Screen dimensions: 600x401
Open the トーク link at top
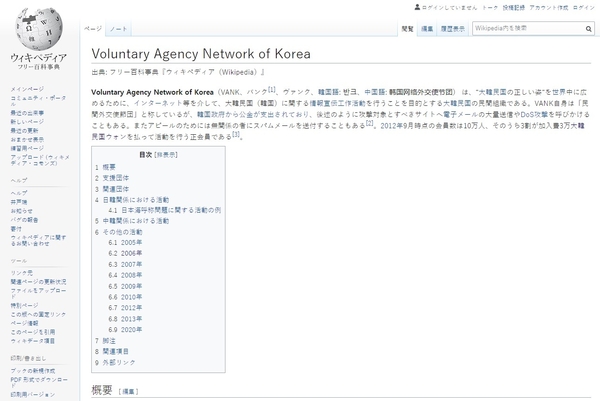(490, 8)
